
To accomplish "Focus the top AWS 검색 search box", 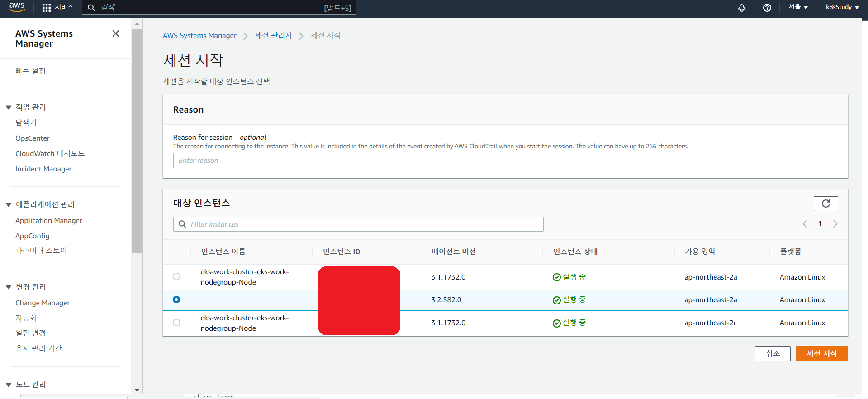I will [x=219, y=8].
